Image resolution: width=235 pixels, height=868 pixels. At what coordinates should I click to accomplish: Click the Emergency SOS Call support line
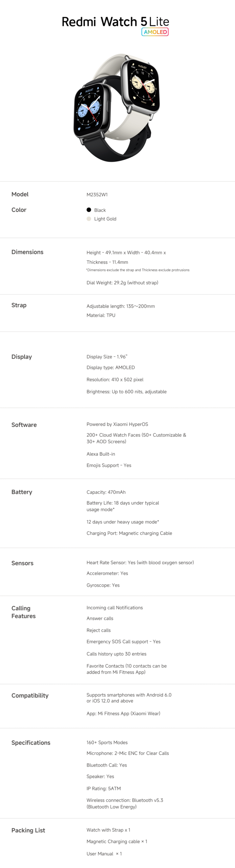click(123, 642)
